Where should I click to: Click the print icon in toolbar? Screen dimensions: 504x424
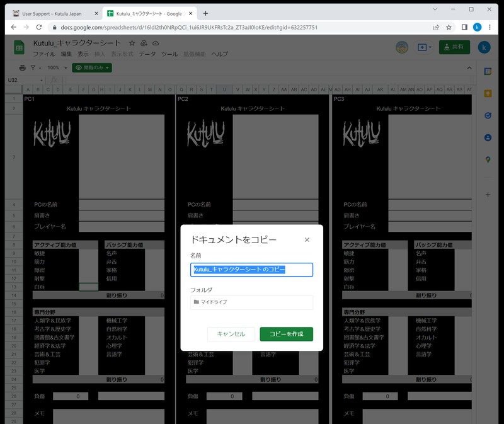tap(22, 68)
